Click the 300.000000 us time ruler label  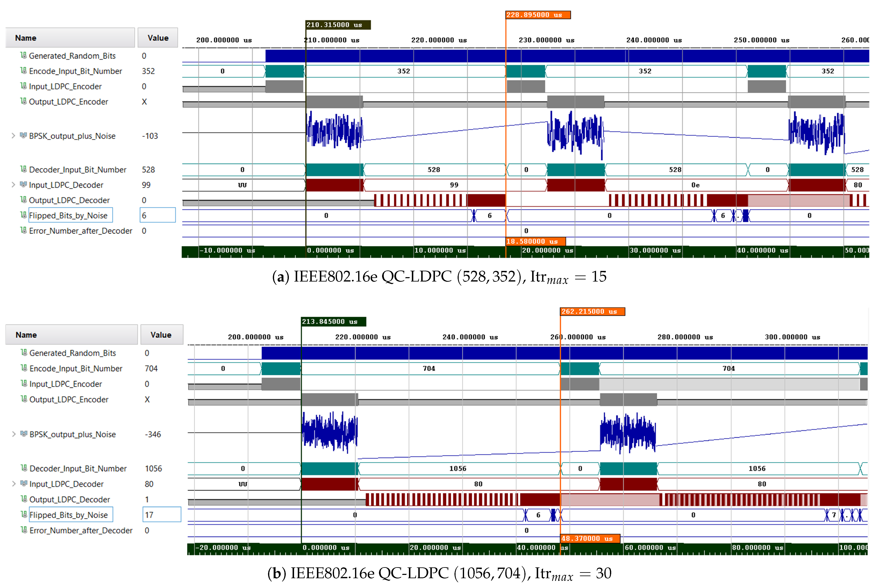(792, 337)
